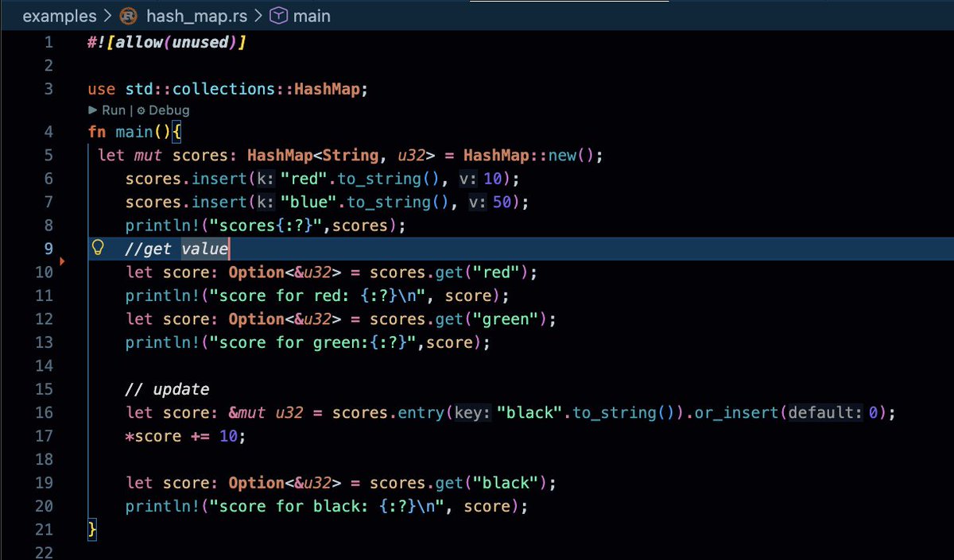
Task: Click 'Option<&u32>' type hint on line 10
Action: pyautogui.click(x=285, y=272)
